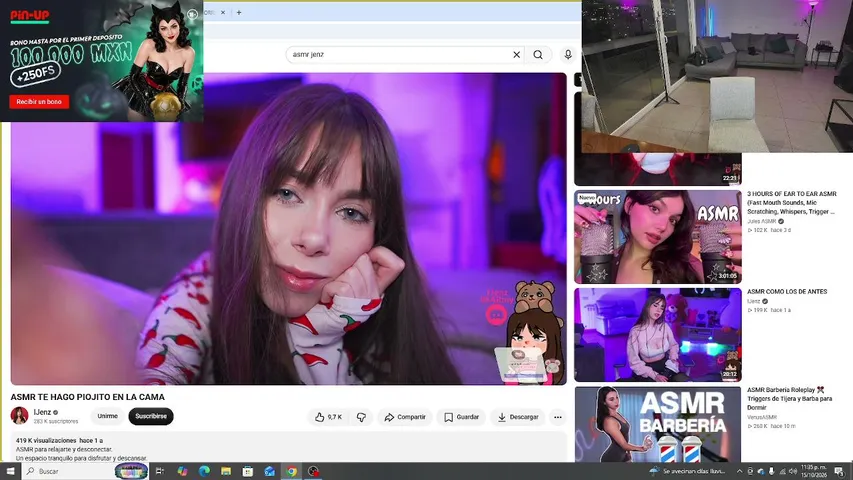Download video using the Descargar button
The width and height of the screenshot is (853, 480).
click(x=518, y=417)
